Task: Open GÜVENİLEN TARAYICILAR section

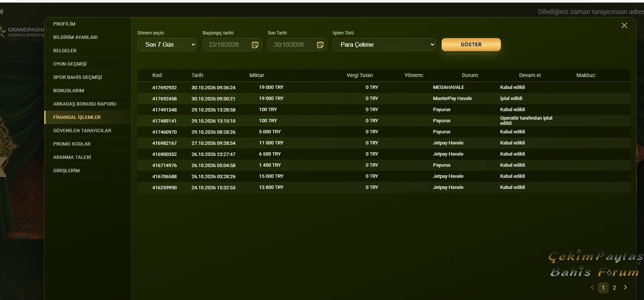Action: [88, 131]
